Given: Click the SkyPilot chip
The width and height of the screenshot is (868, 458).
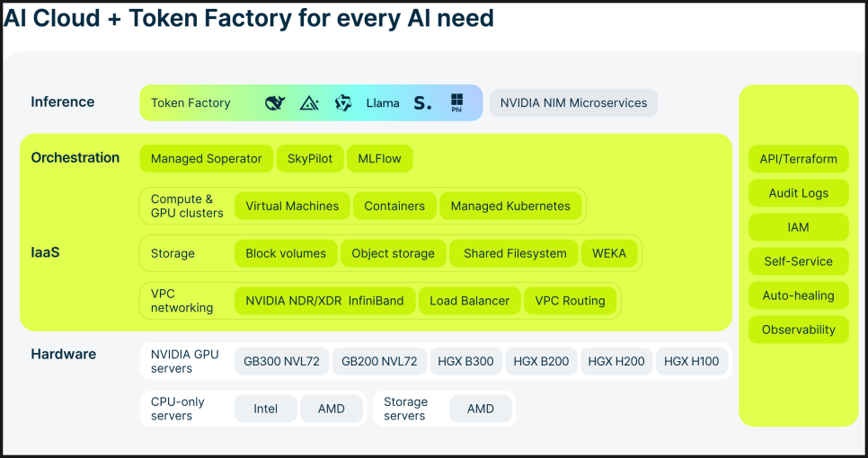Looking at the screenshot, I should 310,159.
